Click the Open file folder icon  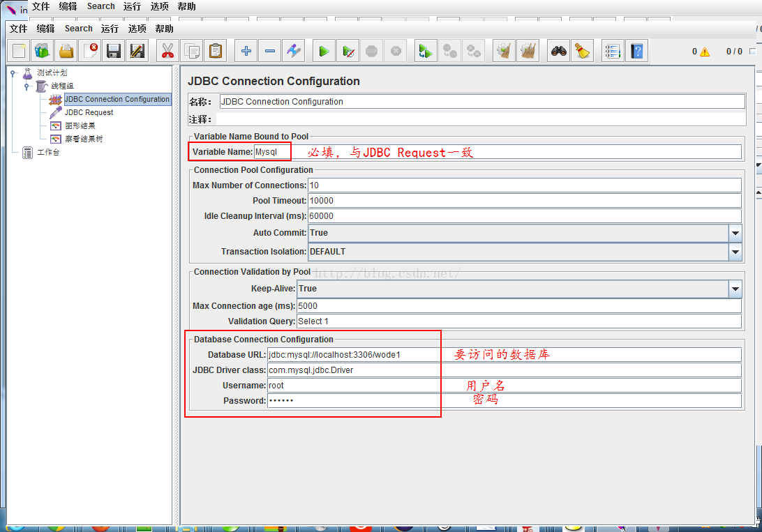click(x=66, y=50)
